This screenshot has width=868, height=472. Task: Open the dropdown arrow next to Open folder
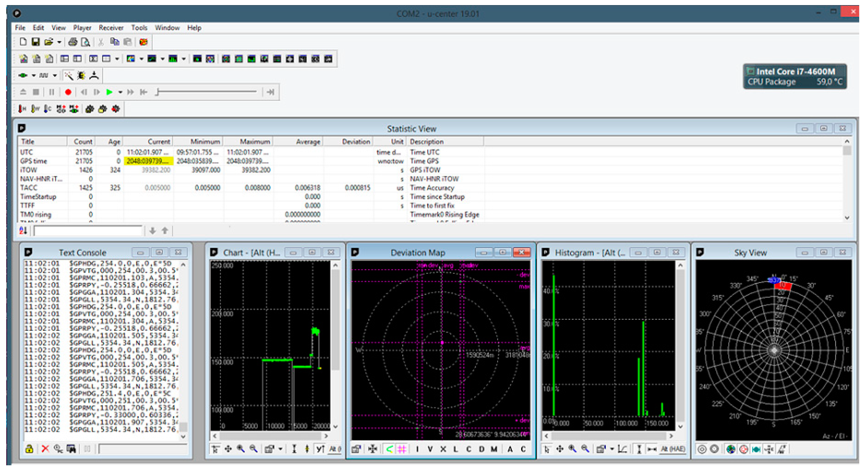(59, 42)
